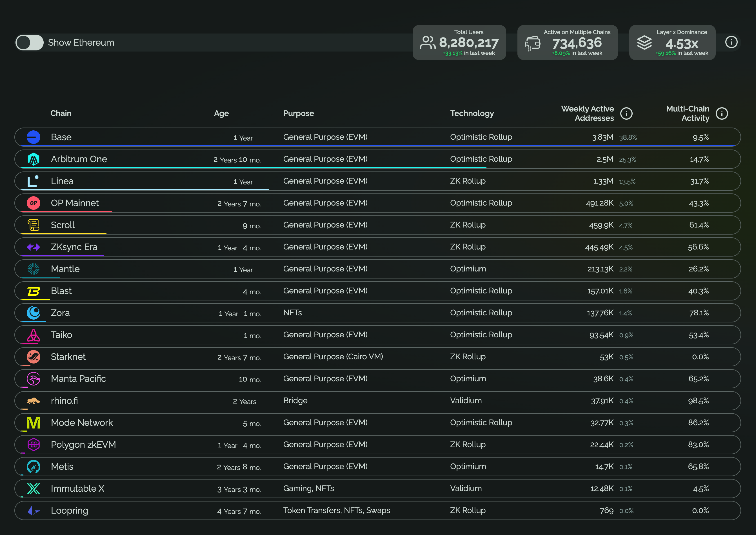Select the Arbitrum One chain name

(79, 159)
